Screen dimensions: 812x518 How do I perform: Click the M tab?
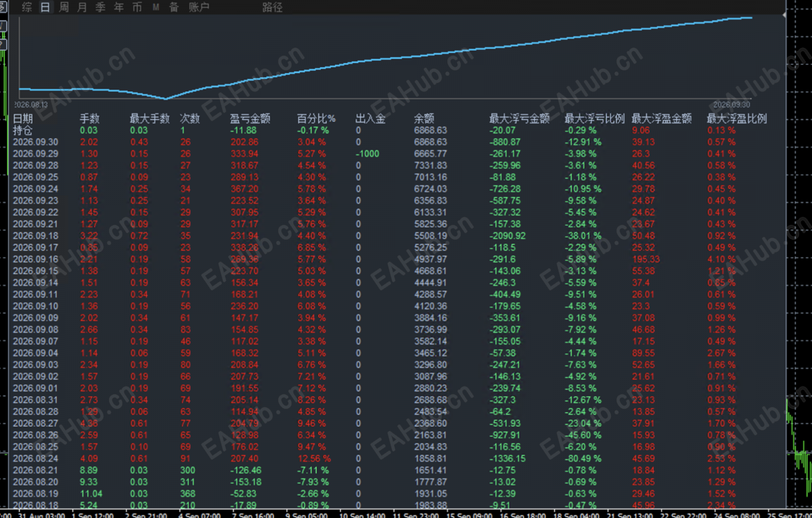click(156, 7)
